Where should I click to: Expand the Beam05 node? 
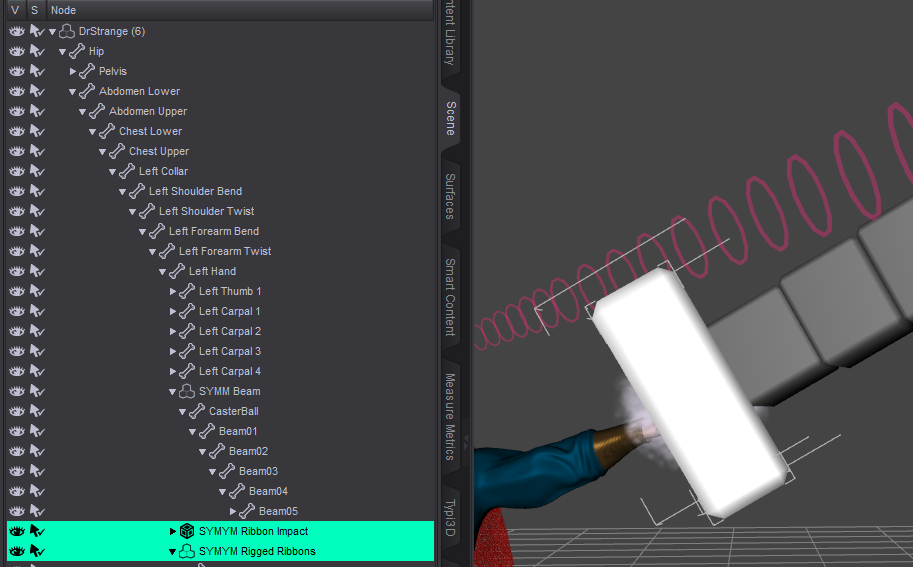tap(233, 511)
